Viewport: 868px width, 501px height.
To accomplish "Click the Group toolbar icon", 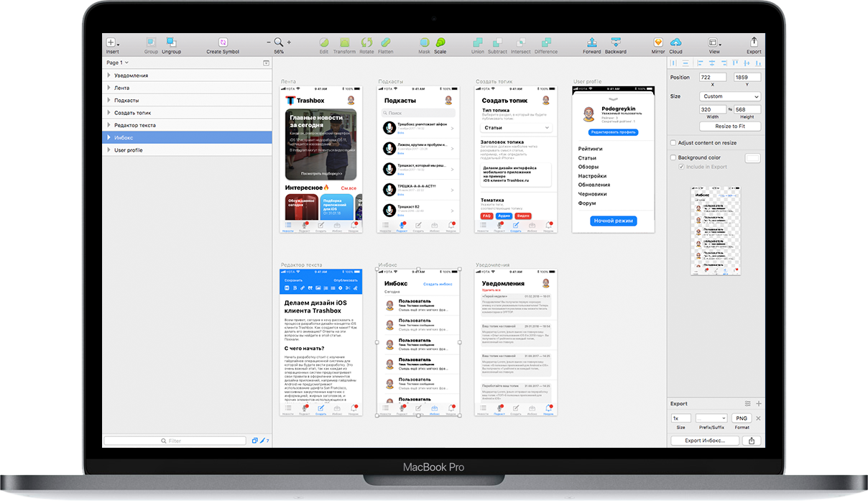I will [x=151, y=42].
